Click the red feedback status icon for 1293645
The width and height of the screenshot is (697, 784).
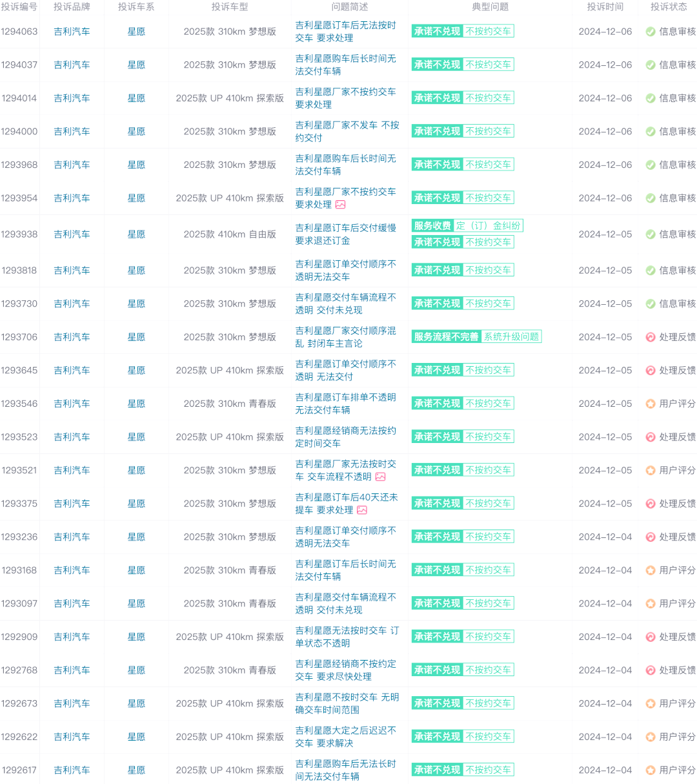point(651,371)
